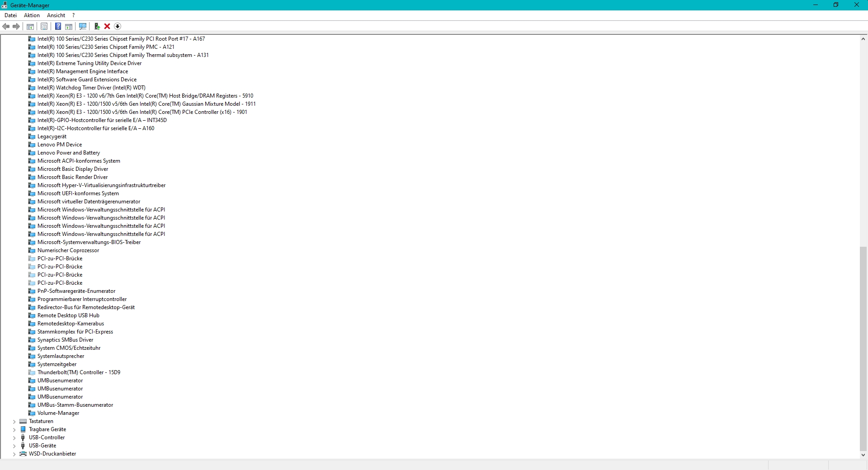Click the Back arrow in the toolbar
This screenshot has width=868, height=470.
pyautogui.click(x=6, y=26)
